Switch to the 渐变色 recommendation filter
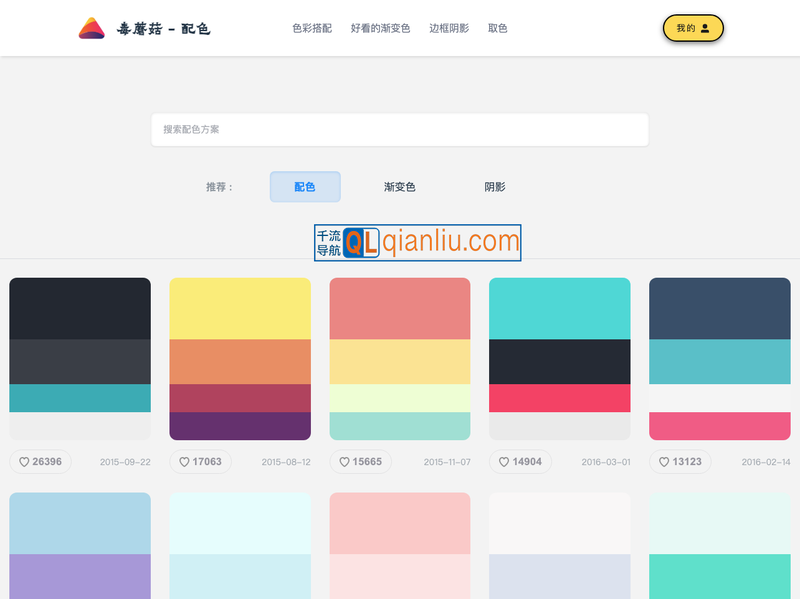This screenshot has width=800, height=599. 401,186
